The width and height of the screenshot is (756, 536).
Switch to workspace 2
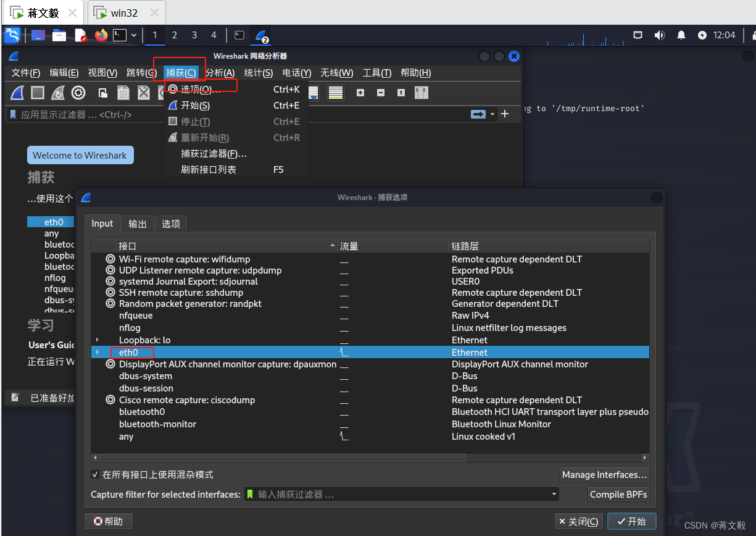coord(175,35)
